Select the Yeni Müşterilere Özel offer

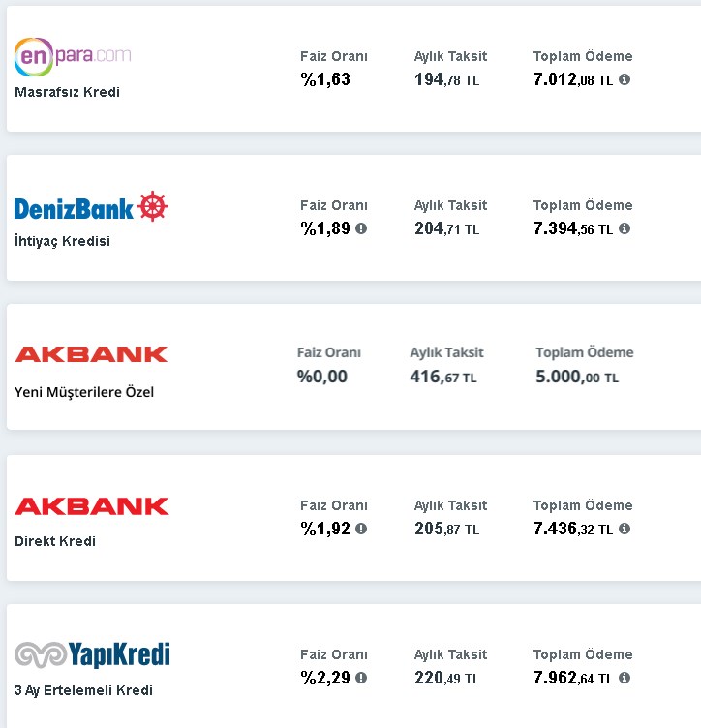point(84,393)
